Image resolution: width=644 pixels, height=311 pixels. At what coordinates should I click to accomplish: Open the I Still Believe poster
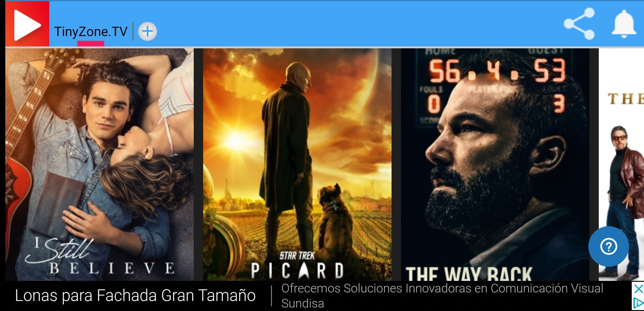tap(100, 164)
